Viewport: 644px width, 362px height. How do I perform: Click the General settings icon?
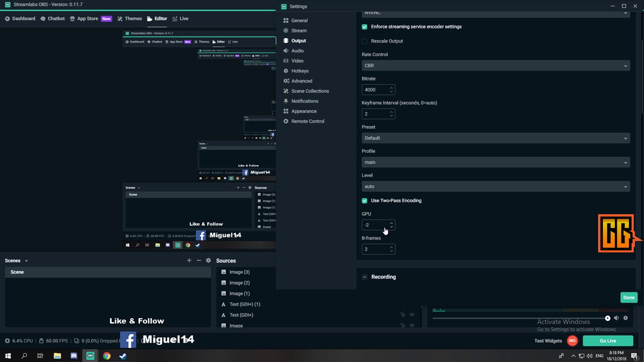tap(286, 21)
